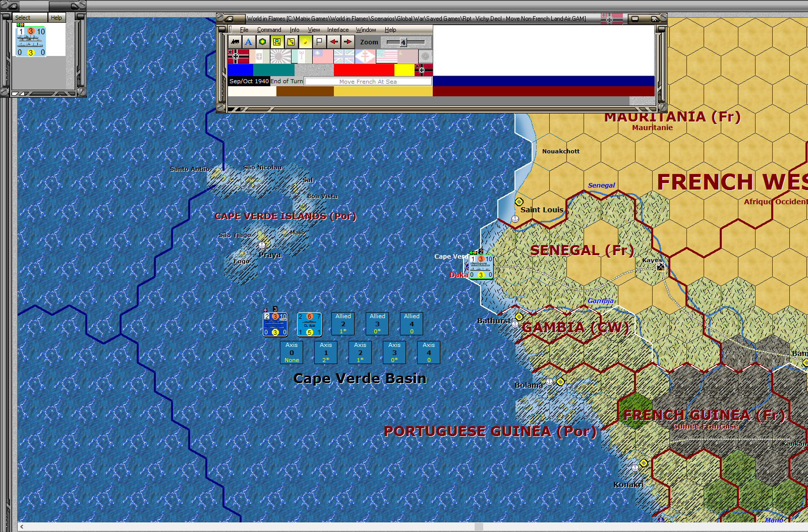The height and width of the screenshot is (532, 808).
Task: Click the Axis 0 sea box
Action: [292, 352]
